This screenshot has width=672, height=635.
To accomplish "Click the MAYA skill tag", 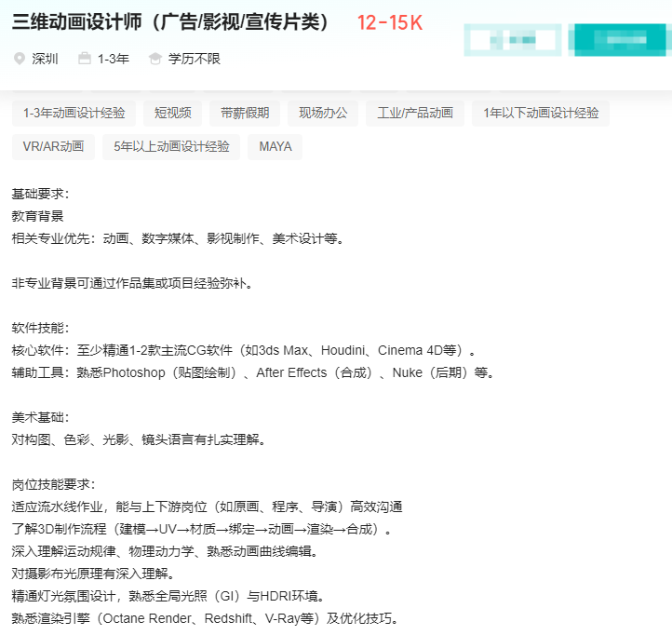I will (x=275, y=146).
